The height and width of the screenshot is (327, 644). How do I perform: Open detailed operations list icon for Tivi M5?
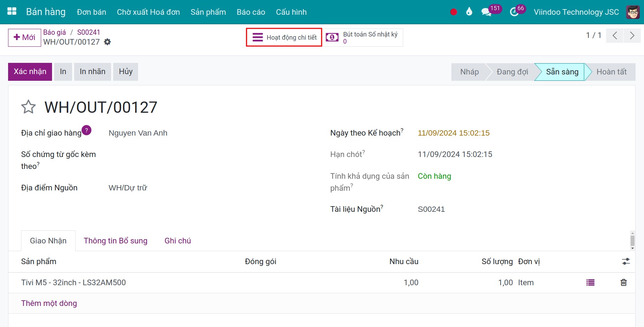pyautogui.click(x=590, y=282)
